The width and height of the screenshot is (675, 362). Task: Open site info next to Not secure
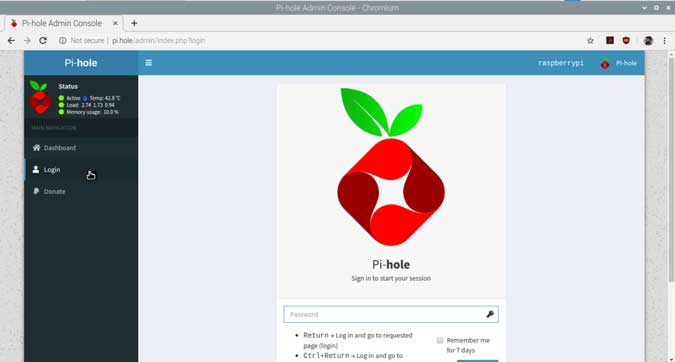63,40
